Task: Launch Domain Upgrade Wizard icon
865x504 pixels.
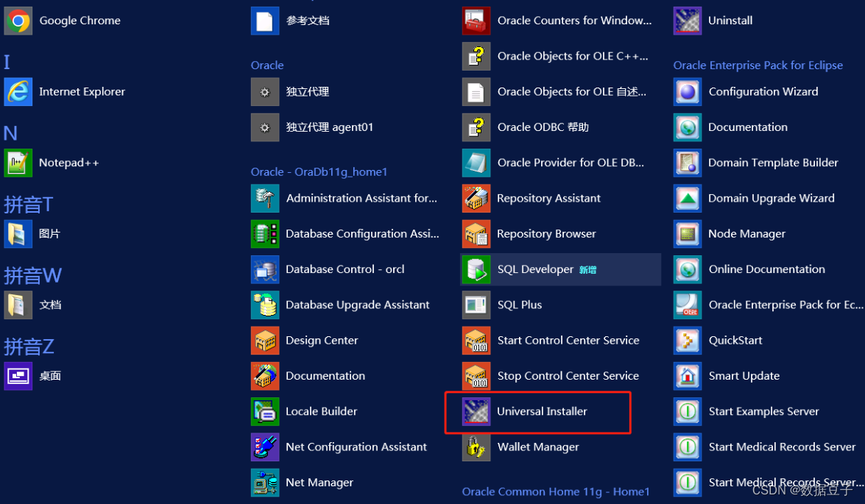Action: (x=688, y=199)
